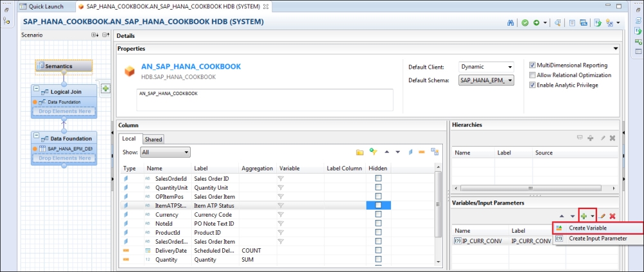
Task: Toggle the MultiDimensional Reporting checkbox
Action: pyautogui.click(x=533, y=65)
